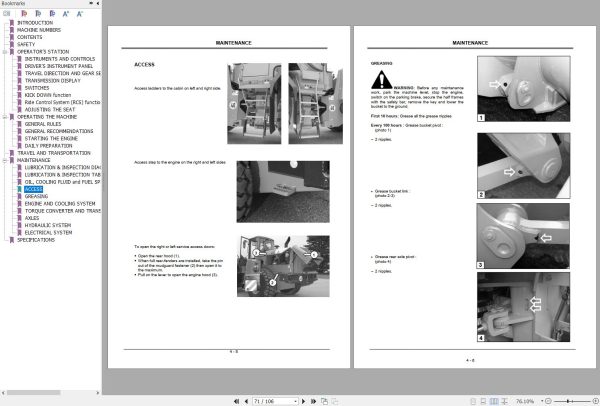This screenshot has width=600, height=406.
Task: Open the bookmarks options menu icon
Action: click(x=7, y=14)
